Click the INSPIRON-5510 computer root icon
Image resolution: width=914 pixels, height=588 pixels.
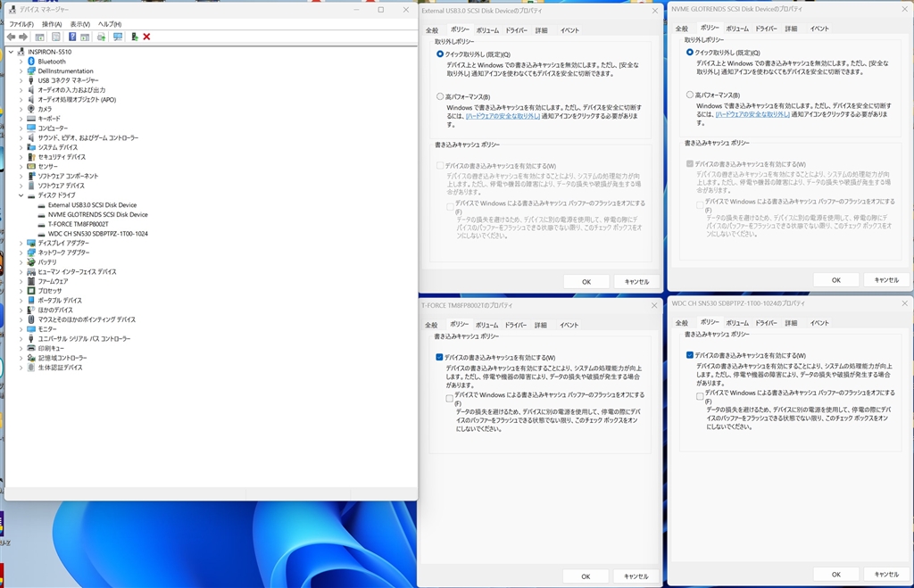[21, 52]
